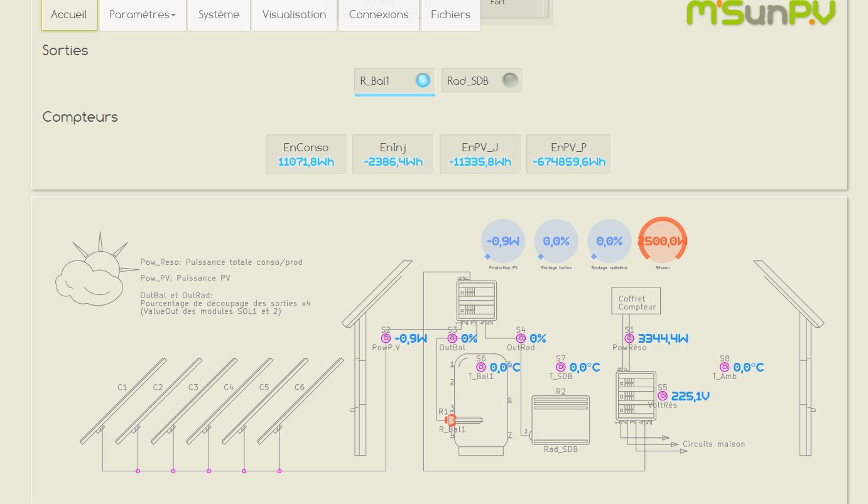Click the S5 VoltRés sensor marker
This screenshot has height=504, width=868.
click(x=663, y=396)
